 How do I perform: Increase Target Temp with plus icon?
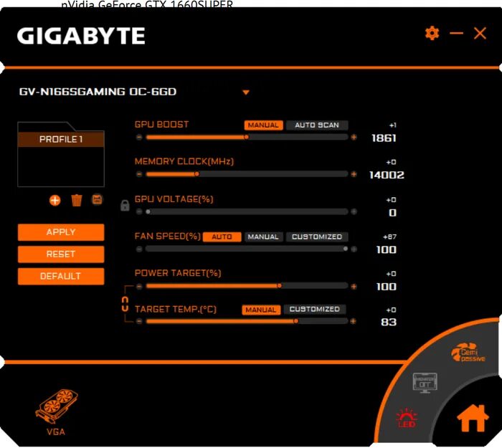click(x=353, y=321)
